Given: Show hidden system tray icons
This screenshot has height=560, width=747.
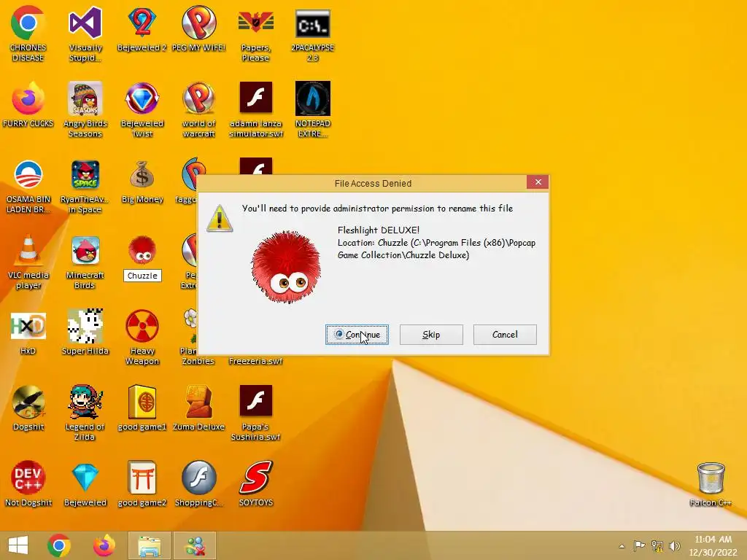Looking at the screenshot, I should point(622,546).
